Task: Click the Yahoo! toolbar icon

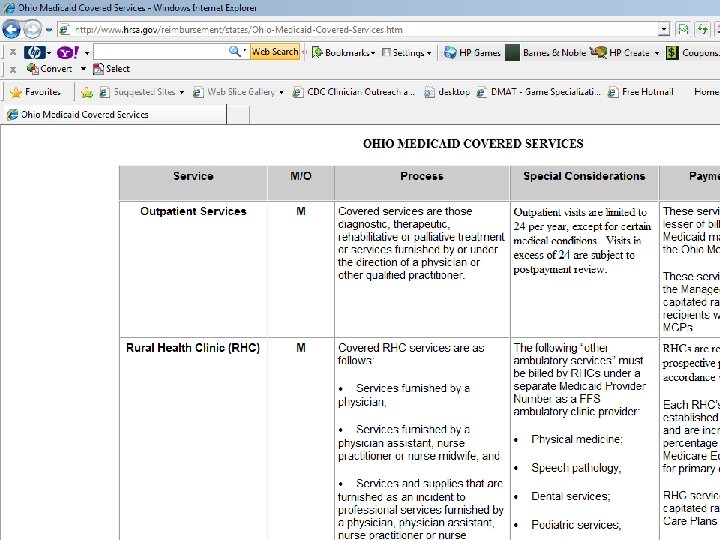Action: [68, 52]
